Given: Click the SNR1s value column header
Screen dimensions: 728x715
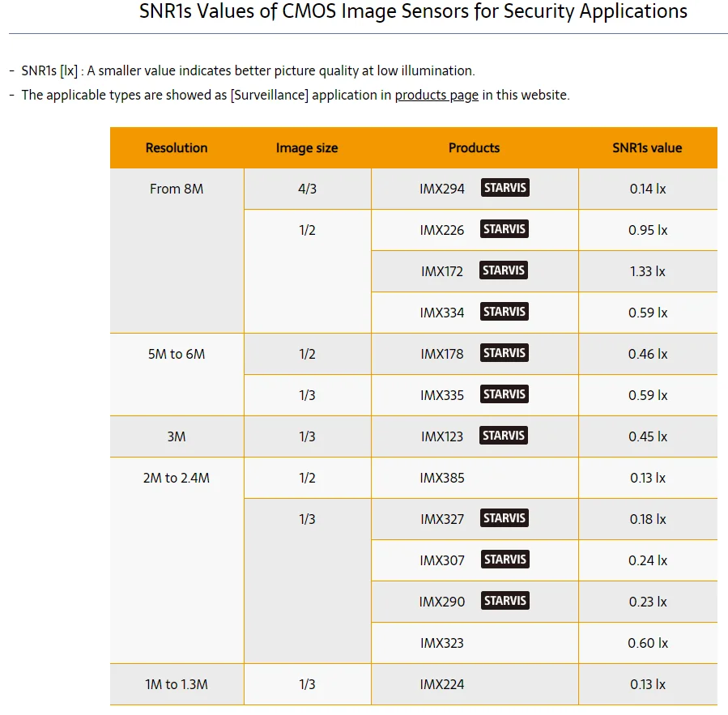Looking at the screenshot, I should point(647,148).
